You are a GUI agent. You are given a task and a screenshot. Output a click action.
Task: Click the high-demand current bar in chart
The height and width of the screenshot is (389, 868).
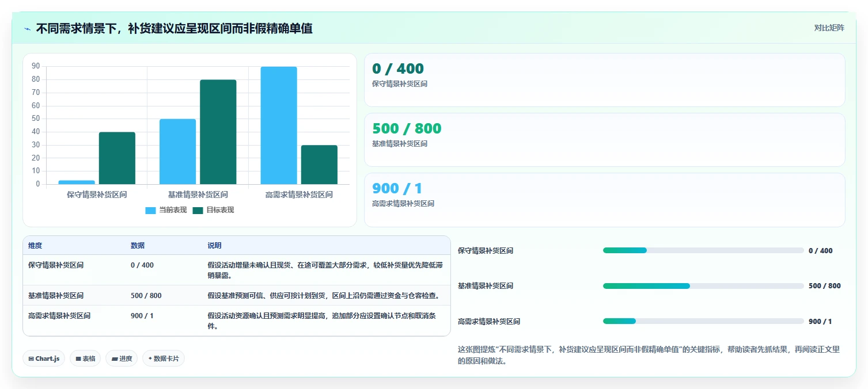point(279,125)
